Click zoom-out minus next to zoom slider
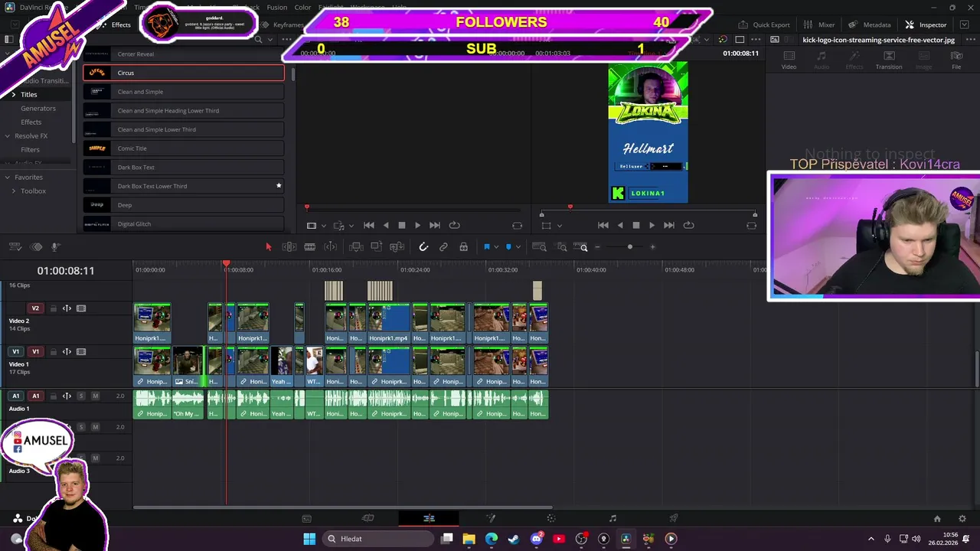This screenshot has width=980, height=551. (598, 246)
